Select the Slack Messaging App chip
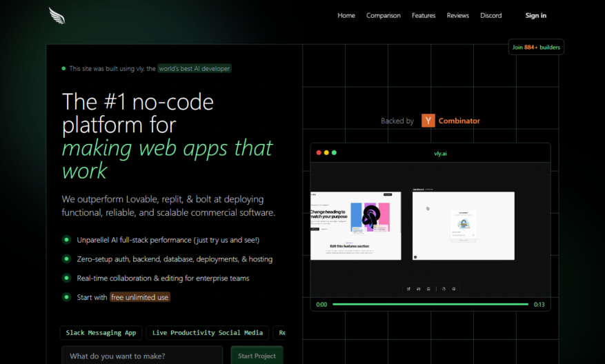This screenshot has width=605, height=364. (x=101, y=333)
